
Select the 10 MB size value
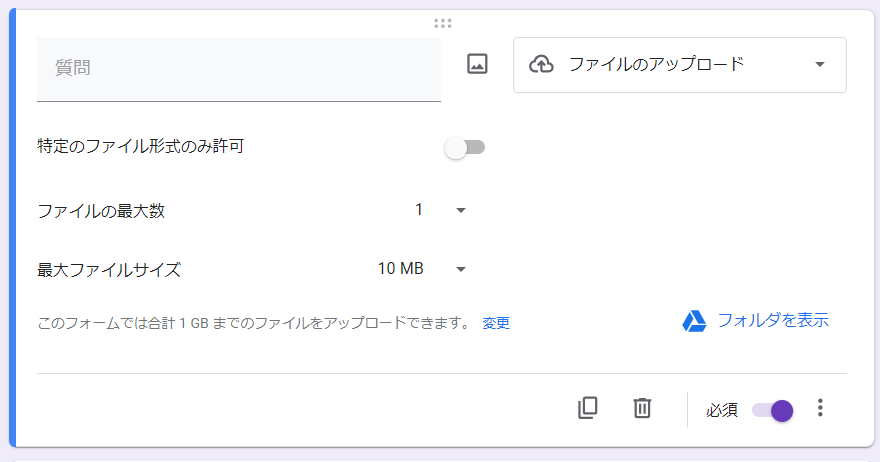tap(400, 269)
